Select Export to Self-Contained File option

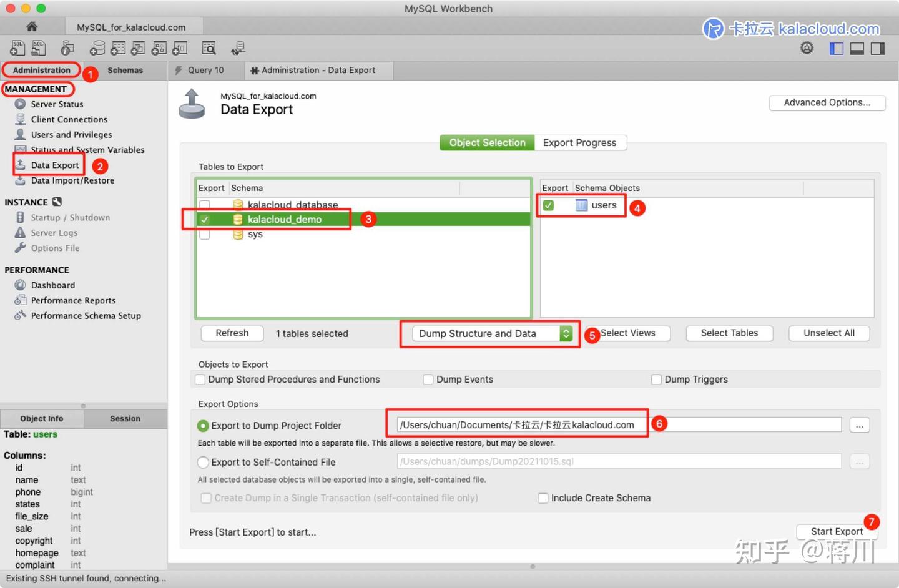click(x=203, y=462)
